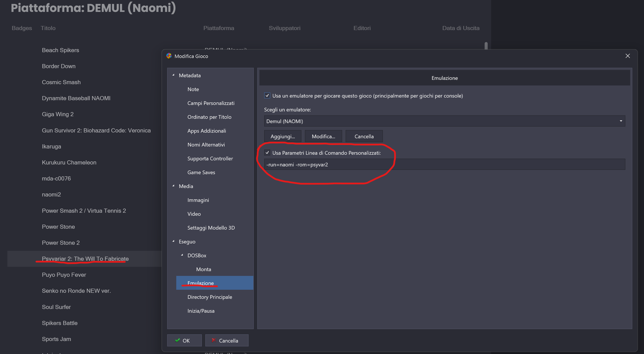Select the Emulazione tree item

tap(215, 283)
